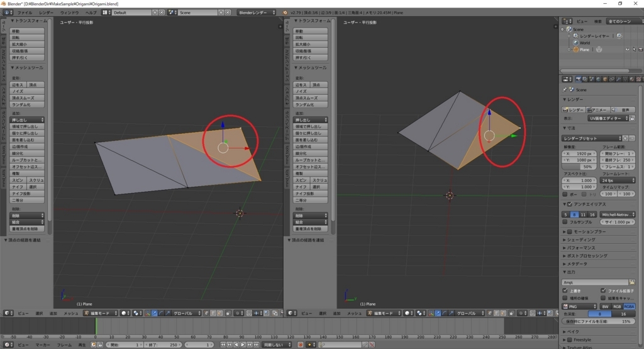The image size is (644, 349).
Task: Open the グローバル orientation dropdown in the right viewport
Action: (470, 313)
